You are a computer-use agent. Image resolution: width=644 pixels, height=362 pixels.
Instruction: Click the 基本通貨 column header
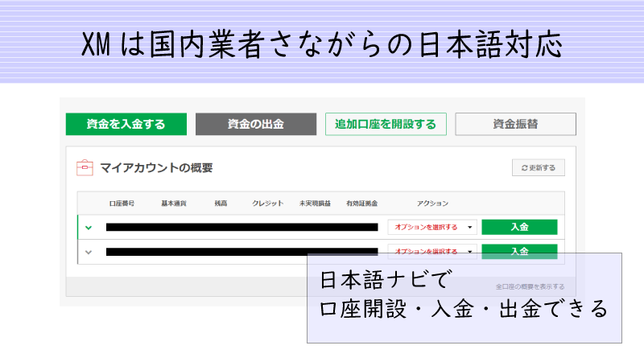coord(174,204)
